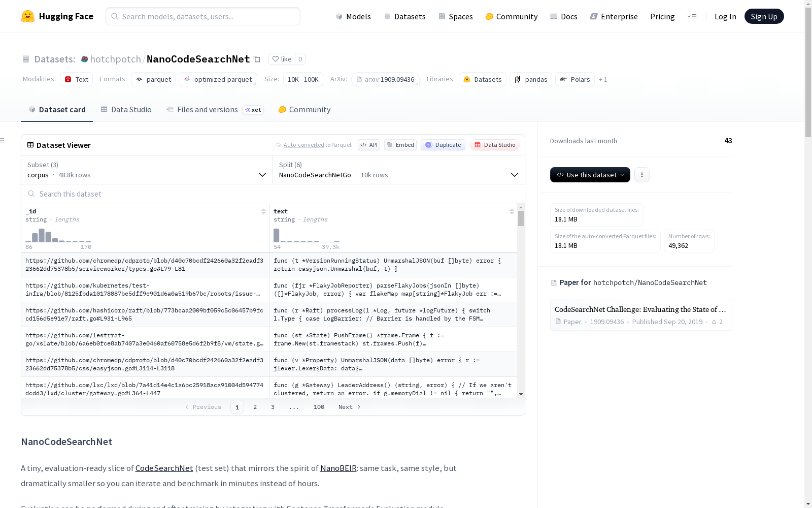Open the Models navigation item
The height and width of the screenshot is (508, 812).
point(353,16)
